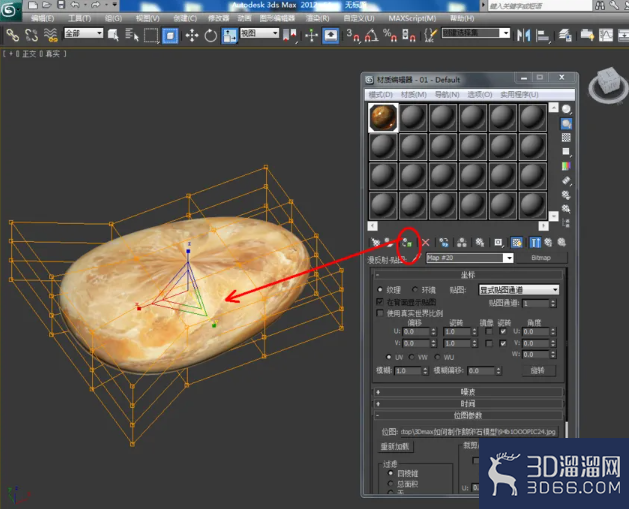
Task: Click the Sample Type sphere icon
Action: click(566, 109)
